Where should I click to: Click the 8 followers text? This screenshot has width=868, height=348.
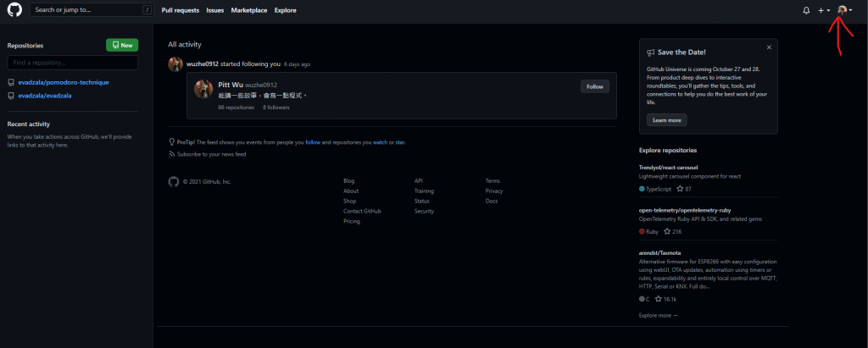276,108
